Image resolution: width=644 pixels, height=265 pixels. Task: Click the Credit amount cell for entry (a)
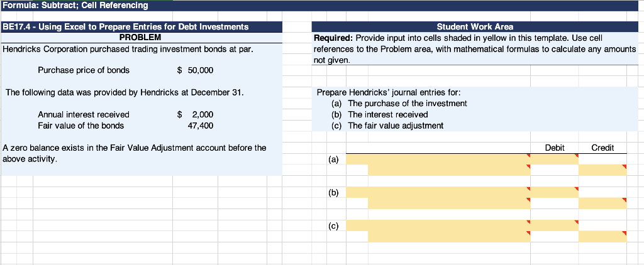[x=602, y=170]
